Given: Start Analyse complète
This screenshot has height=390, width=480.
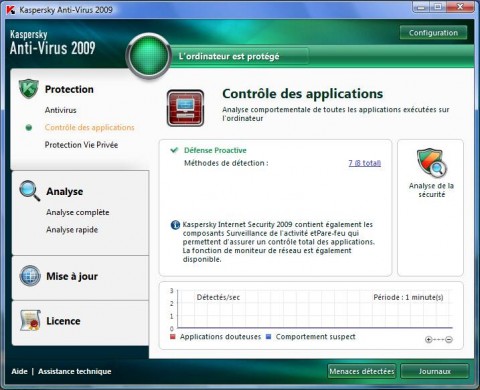Looking at the screenshot, I should (78, 212).
